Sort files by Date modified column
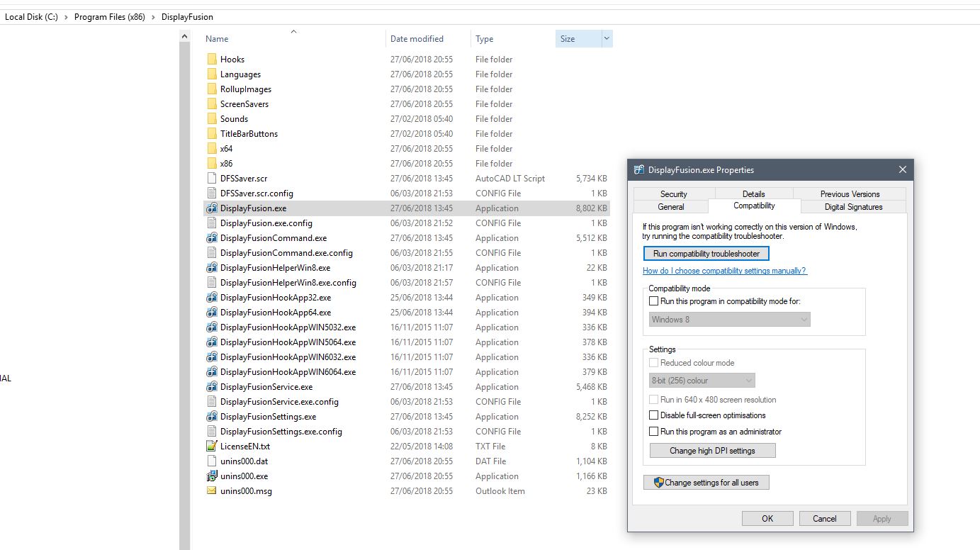The height and width of the screenshot is (550, 980). 417,39
